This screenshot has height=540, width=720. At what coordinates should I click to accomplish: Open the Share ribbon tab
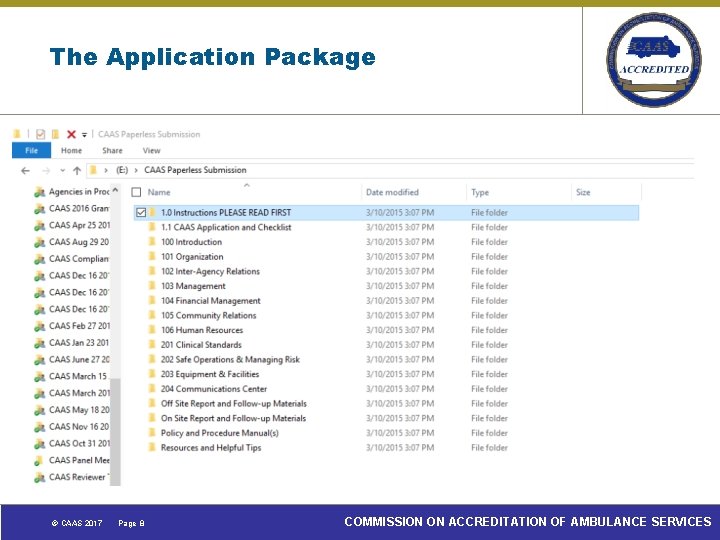[x=112, y=151]
